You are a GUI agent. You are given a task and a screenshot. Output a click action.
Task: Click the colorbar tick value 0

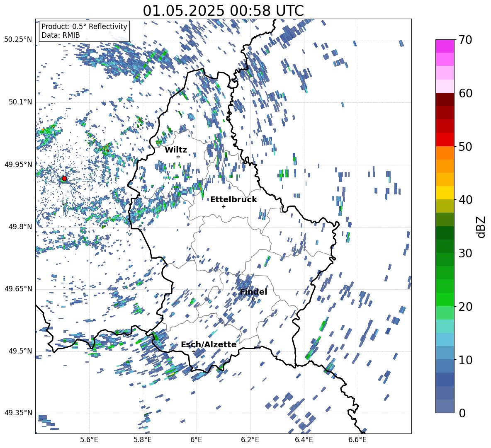coord(462,413)
